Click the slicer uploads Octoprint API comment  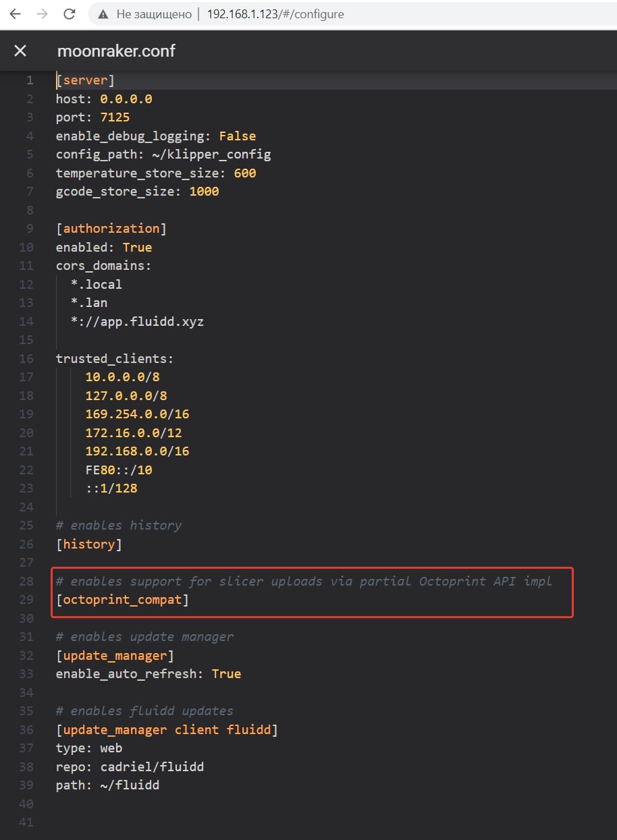pyautogui.click(x=304, y=581)
